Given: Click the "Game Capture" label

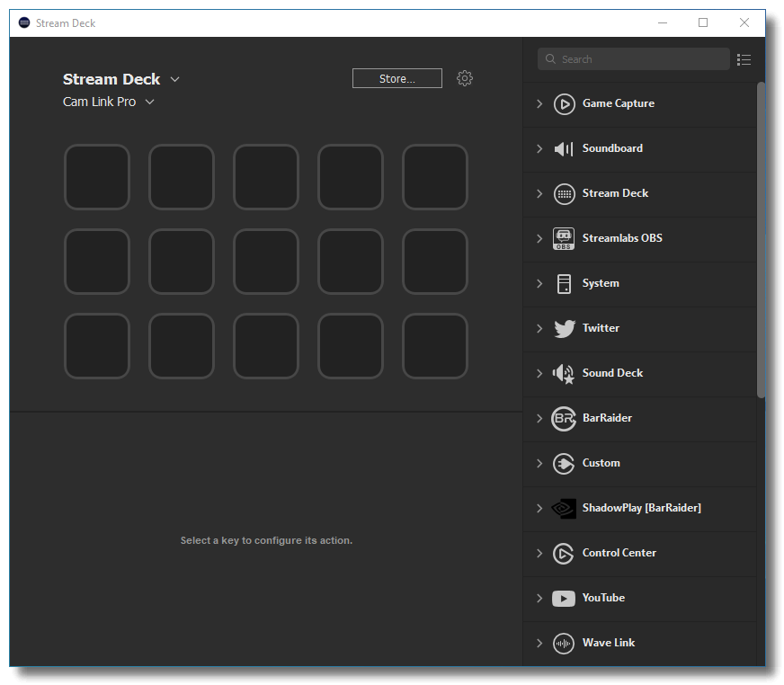Looking at the screenshot, I should [x=619, y=103].
